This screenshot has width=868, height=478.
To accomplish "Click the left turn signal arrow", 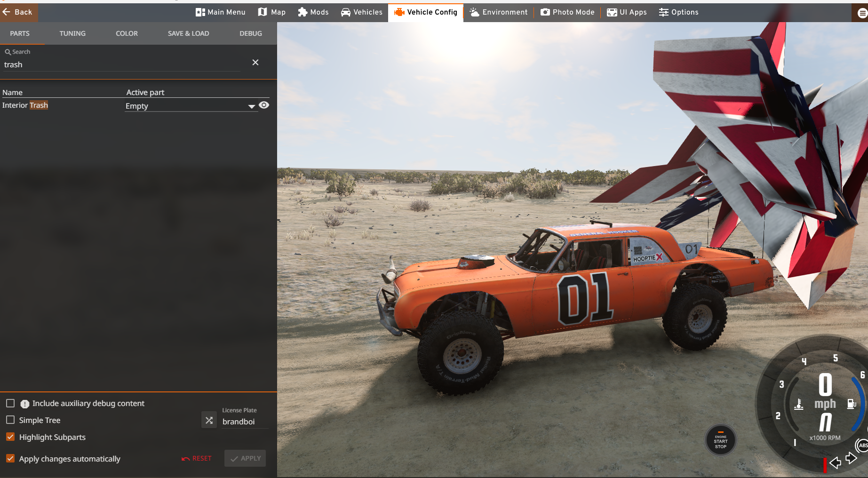I will 836,463.
